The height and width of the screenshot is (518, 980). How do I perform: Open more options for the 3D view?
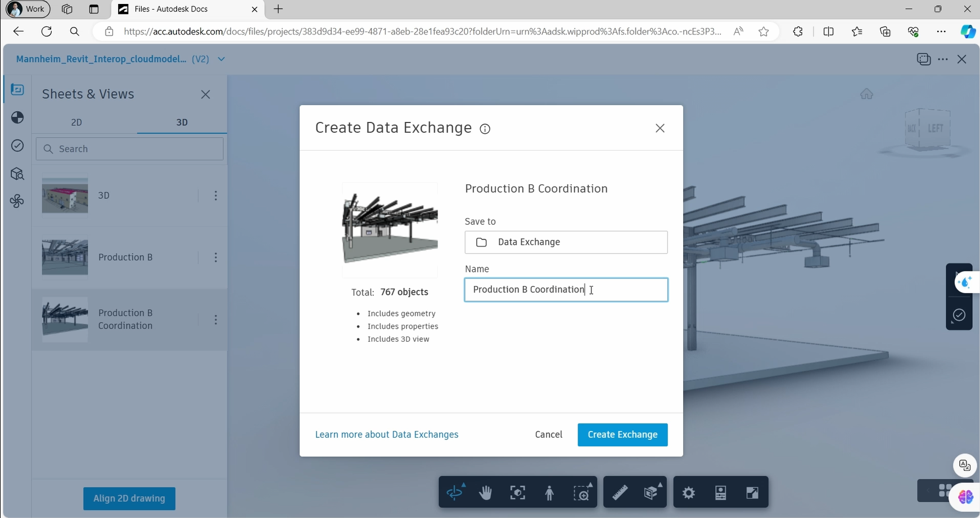click(216, 196)
